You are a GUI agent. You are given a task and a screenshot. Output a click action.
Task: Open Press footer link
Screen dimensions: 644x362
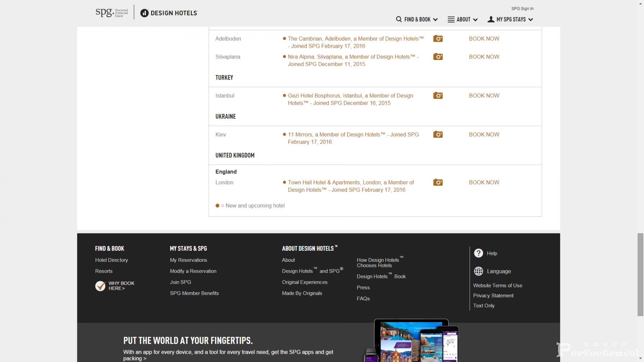click(x=363, y=288)
